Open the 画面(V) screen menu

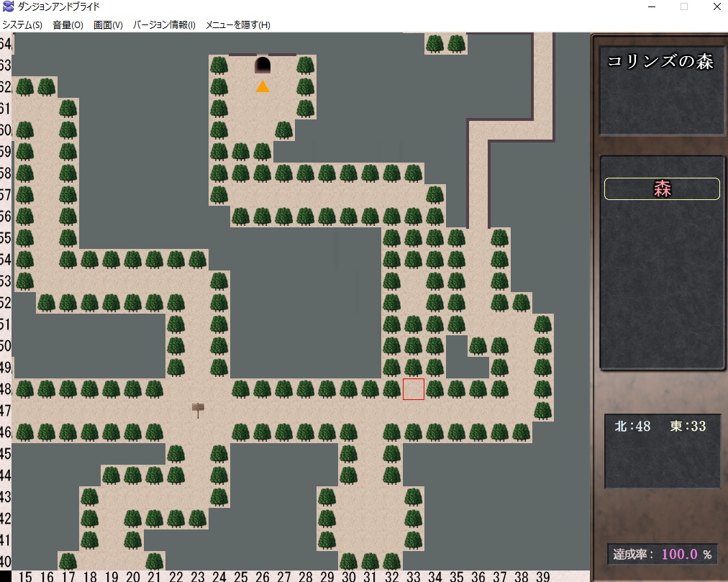[108, 25]
